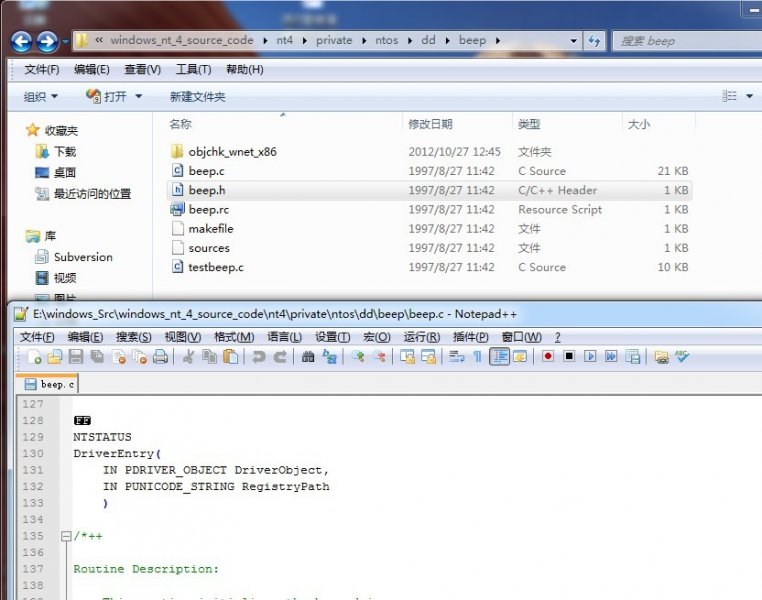
Task: Switch to the beep.c tab
Action: (48, 384)
